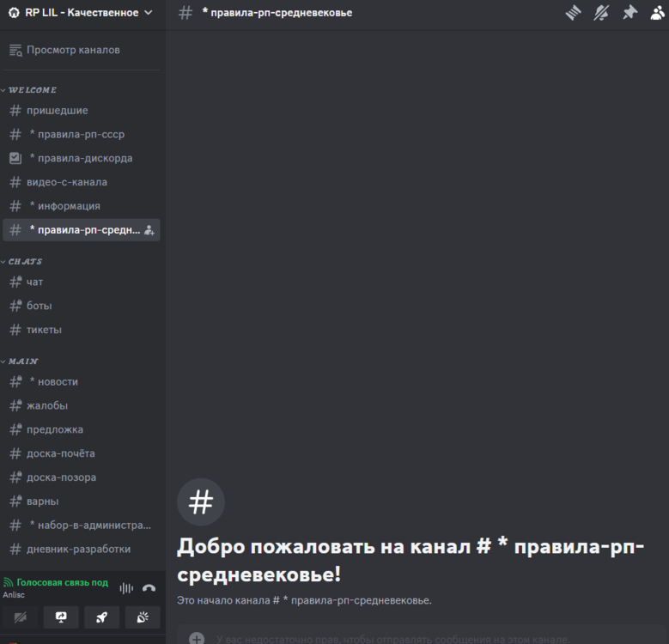669x644 pixels.
Task: Click the voice connection signal icon
Action: tap(8, 582)
